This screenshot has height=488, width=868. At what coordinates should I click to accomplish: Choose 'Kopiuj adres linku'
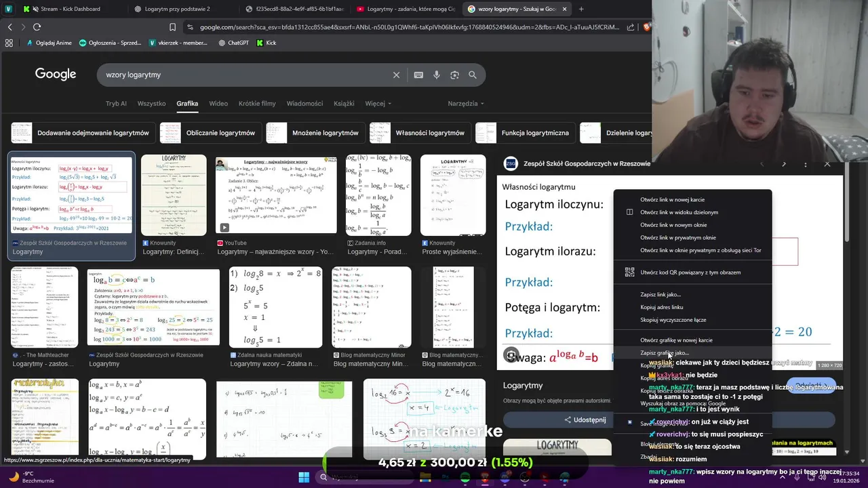(692, 307)
